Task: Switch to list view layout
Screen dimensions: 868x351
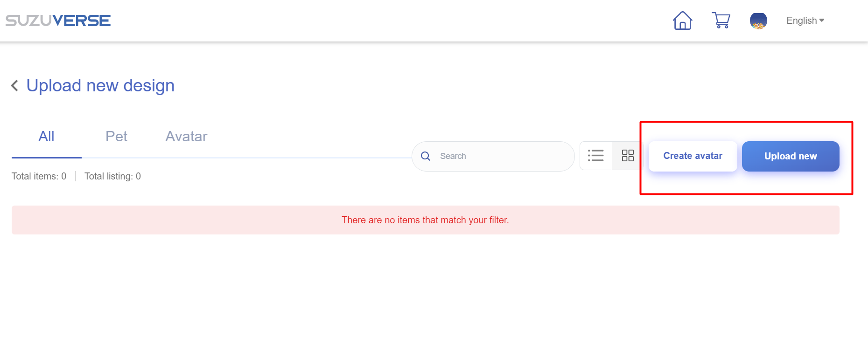Action: (x=595, y=156)
